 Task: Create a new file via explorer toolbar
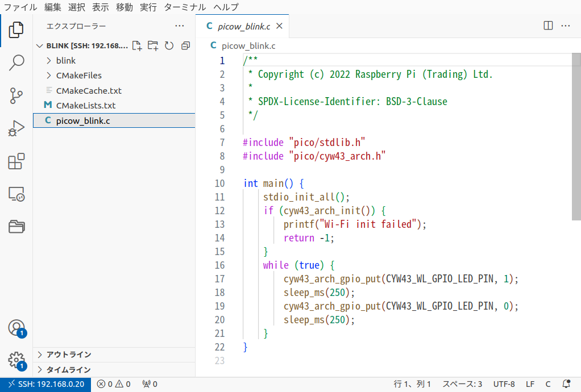coord(137,45)
